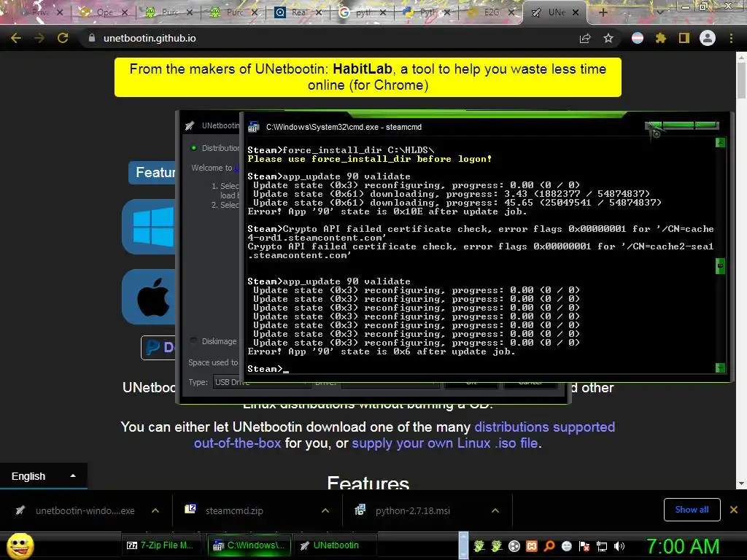
Task: Go back to the previous page in browser
Action: tap(16, 38)
